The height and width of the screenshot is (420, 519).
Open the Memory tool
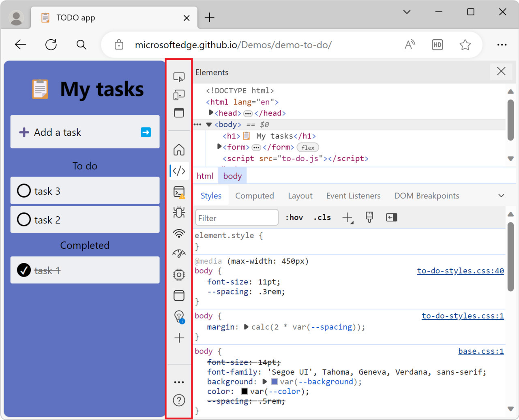[x=179, y=275]
